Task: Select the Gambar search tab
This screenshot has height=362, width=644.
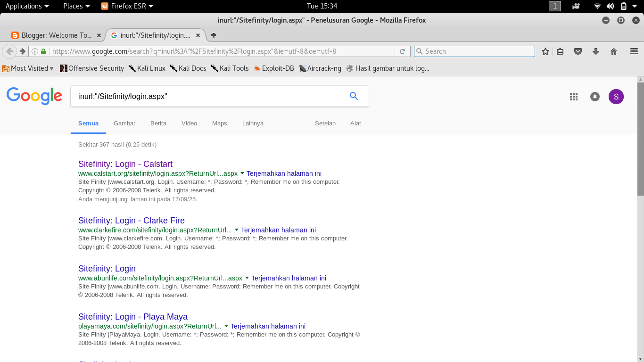Action: [124, 123]
